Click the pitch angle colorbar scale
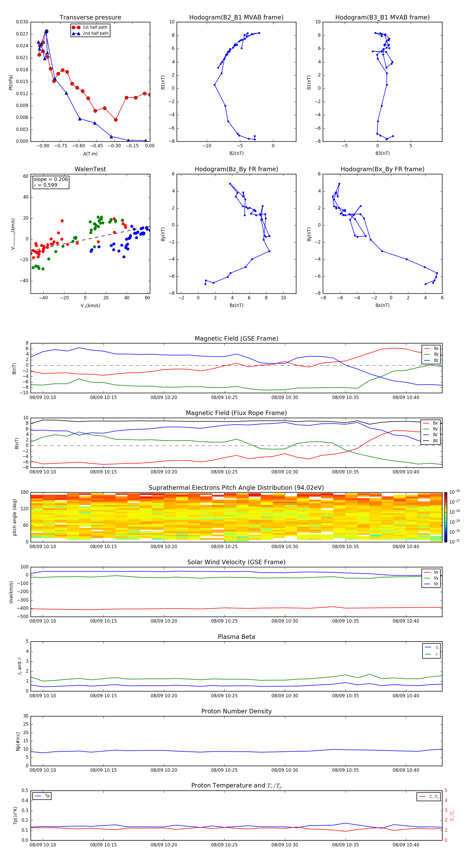Screen dimensions: 473x868 pyautogui.click(x=445, y=517)
